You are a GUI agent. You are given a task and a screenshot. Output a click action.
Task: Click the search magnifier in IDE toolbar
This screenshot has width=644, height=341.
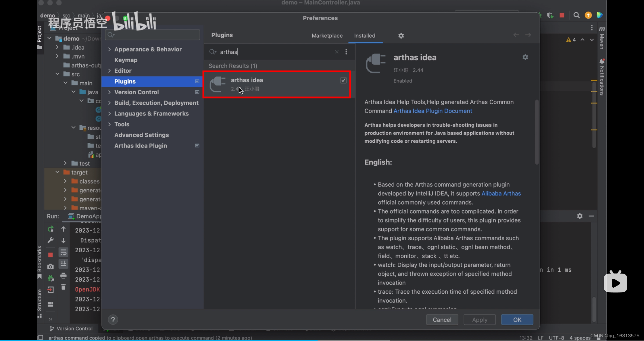(x=576, y=15)
